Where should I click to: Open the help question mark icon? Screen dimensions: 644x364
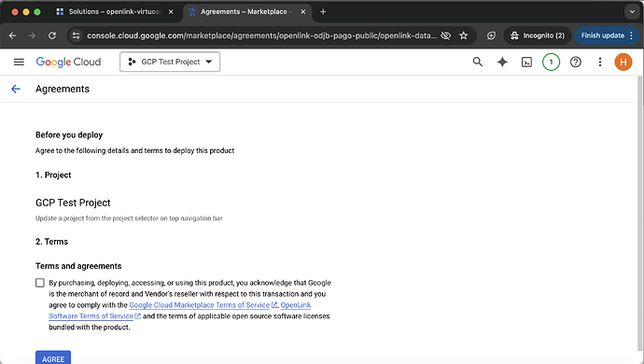576,62
